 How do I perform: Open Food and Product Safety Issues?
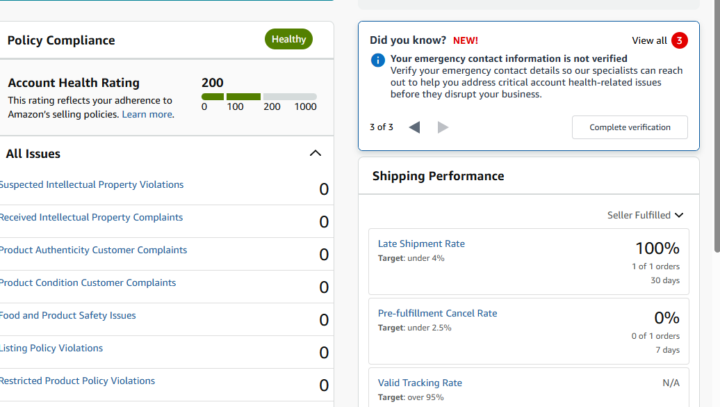[68, 315]
